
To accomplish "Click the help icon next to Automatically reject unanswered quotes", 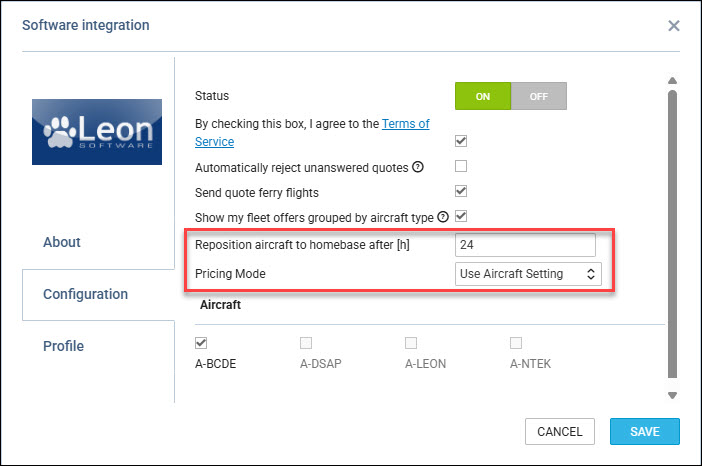I will coord(418,167).
